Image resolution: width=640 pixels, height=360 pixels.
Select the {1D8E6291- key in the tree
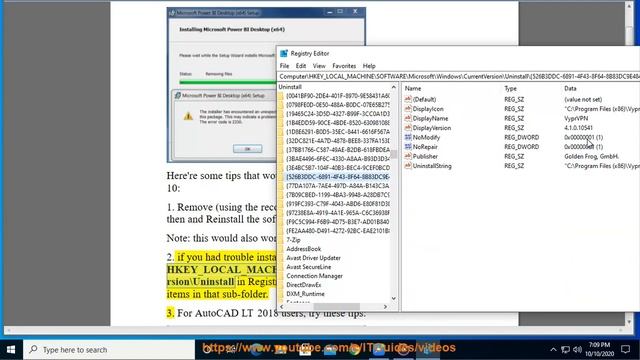338,132
